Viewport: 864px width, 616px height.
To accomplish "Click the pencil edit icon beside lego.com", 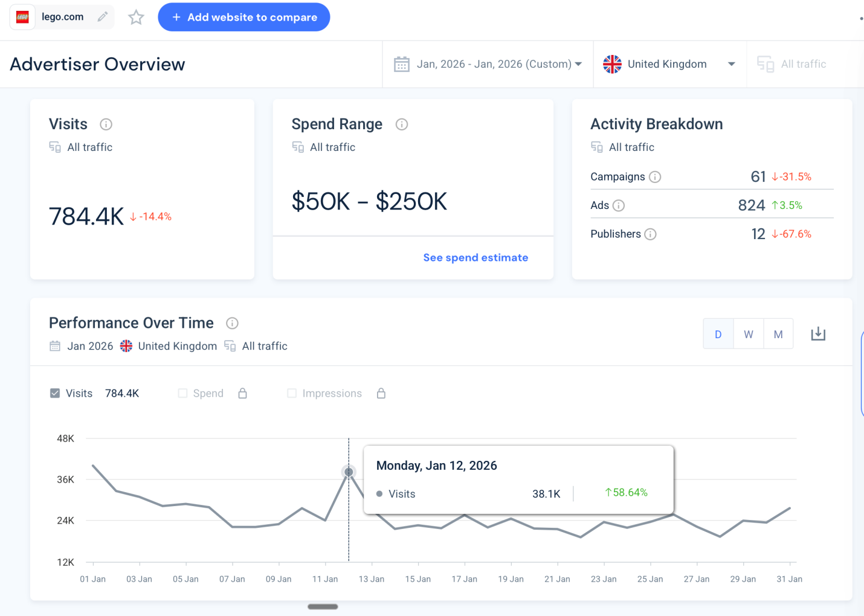I will pos(103,17).
